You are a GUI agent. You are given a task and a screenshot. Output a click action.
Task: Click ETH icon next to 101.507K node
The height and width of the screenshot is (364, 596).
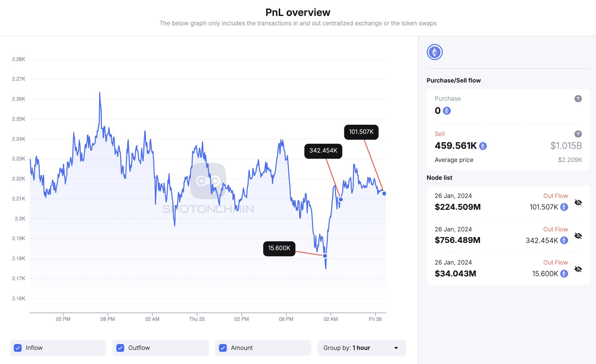[564, 207]
